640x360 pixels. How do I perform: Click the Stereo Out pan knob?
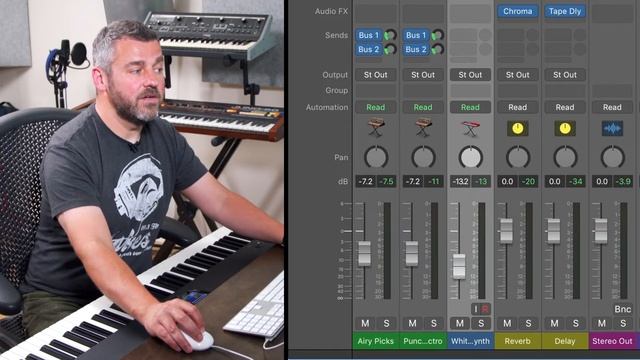(x=612, y=157)
